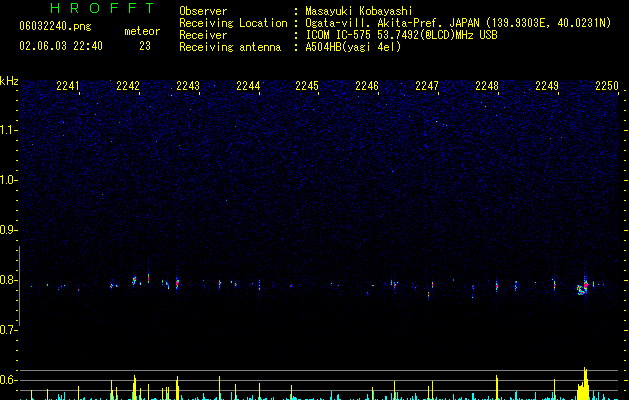629x400 pixels.
Task: Click the strong meteor echo before 2250
Action: coord(583,286)
